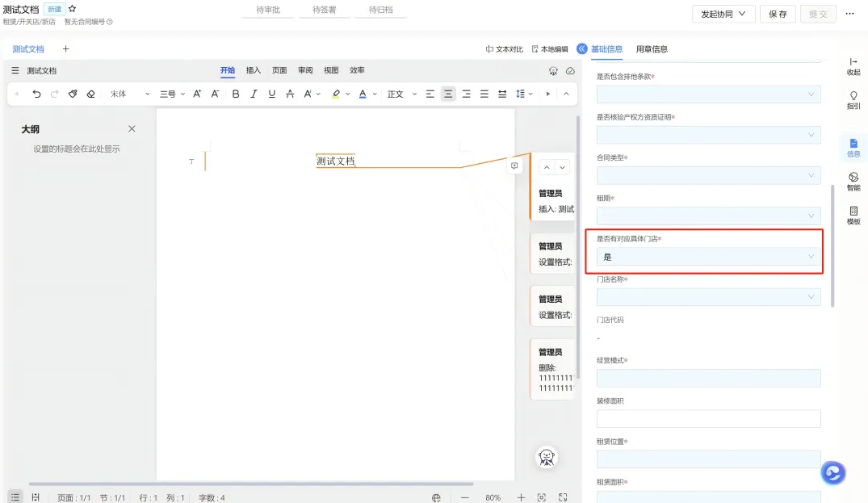
Task: Toggle italic formatting
Action: pos(254,94)
